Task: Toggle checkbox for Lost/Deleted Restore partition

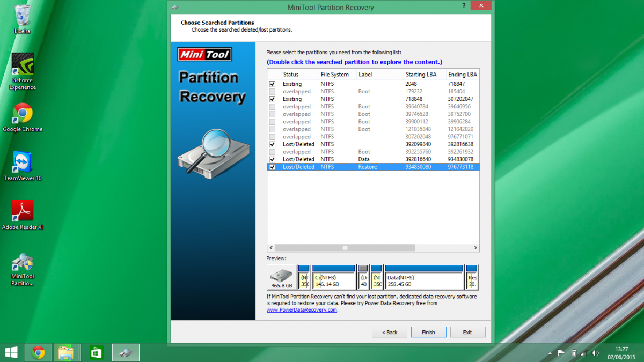Action: point(272,167)
